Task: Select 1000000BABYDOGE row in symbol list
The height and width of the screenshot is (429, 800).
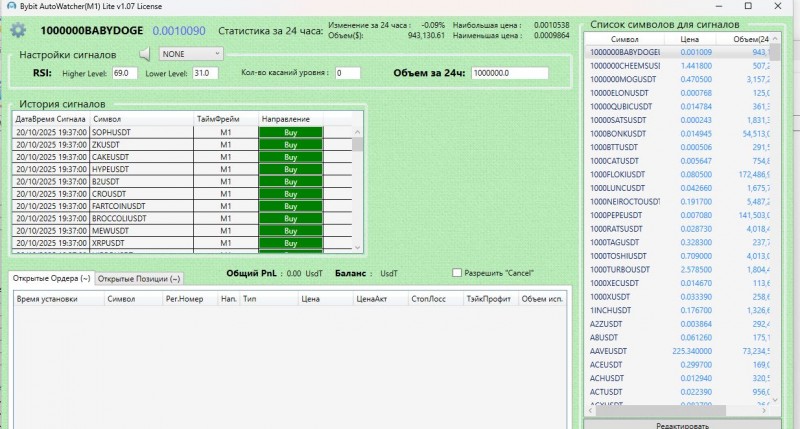Action: point(678,52)
